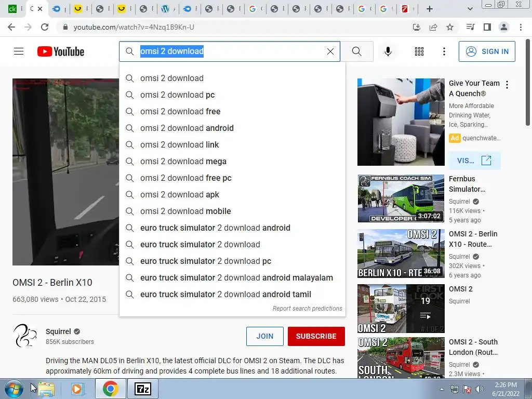Image resolution: width=532 pixels, height=399 pixels.
Task: Click the share page icon
Action: (x=433, y=27)
